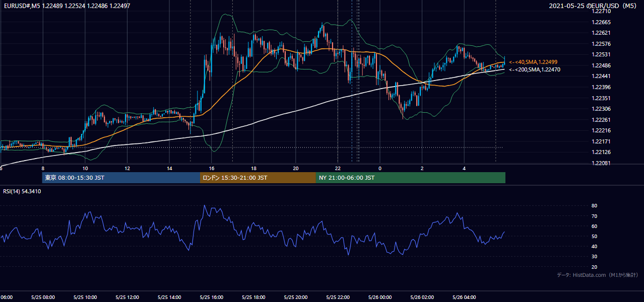Click the 1.22261 price axis label

coord(601,120)
